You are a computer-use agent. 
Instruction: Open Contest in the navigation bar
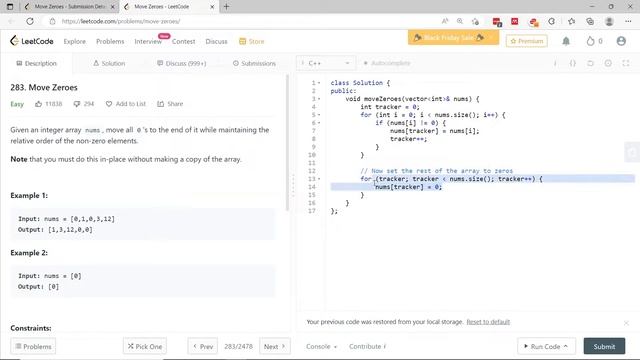(183, 41)
